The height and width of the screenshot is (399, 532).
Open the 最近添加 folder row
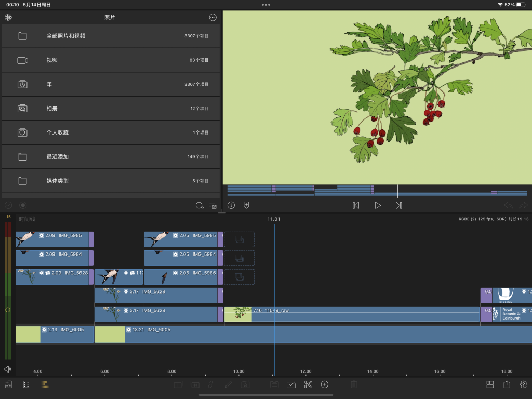[111, 156]
